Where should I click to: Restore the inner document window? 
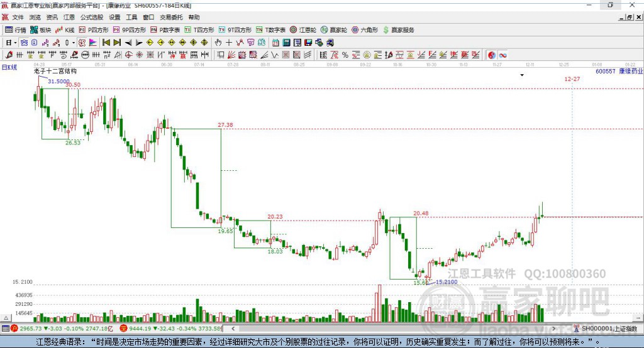pos(630,17)
